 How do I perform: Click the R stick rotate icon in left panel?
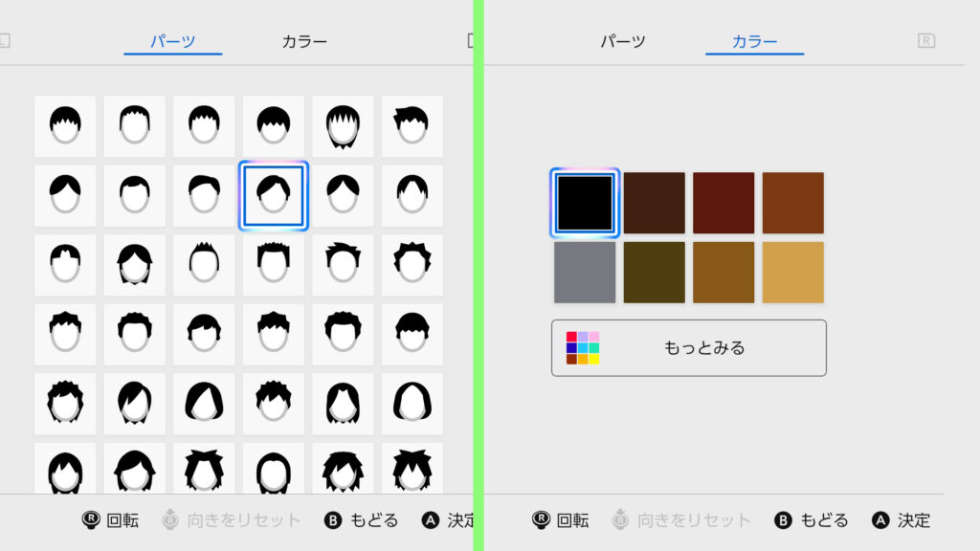click(92, 520)
